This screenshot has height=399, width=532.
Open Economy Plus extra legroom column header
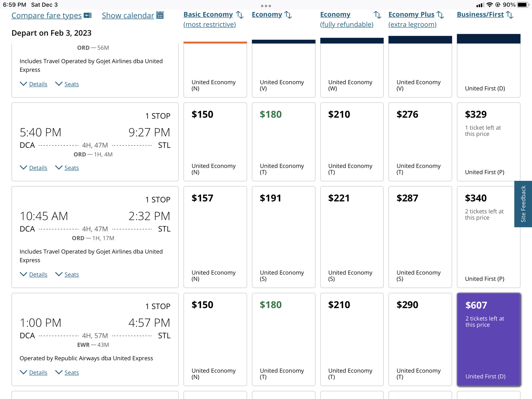click(412, 19)
